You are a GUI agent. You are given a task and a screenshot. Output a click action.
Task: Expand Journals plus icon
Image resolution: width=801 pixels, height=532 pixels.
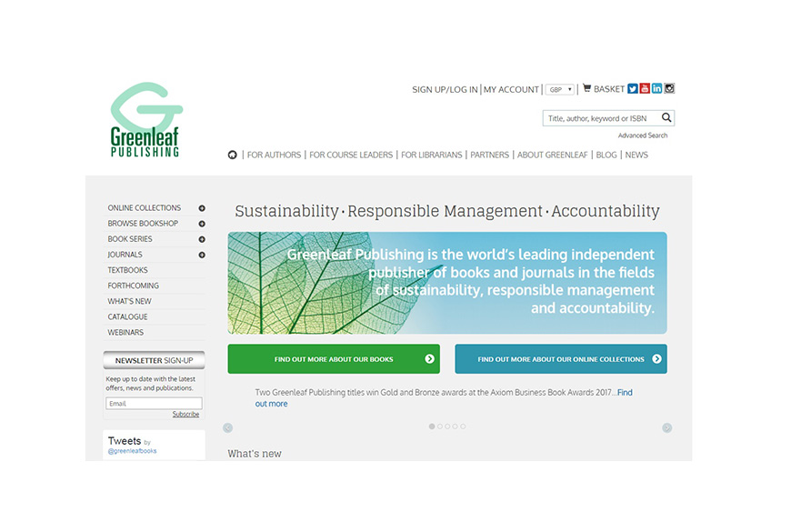coord(202,255)
